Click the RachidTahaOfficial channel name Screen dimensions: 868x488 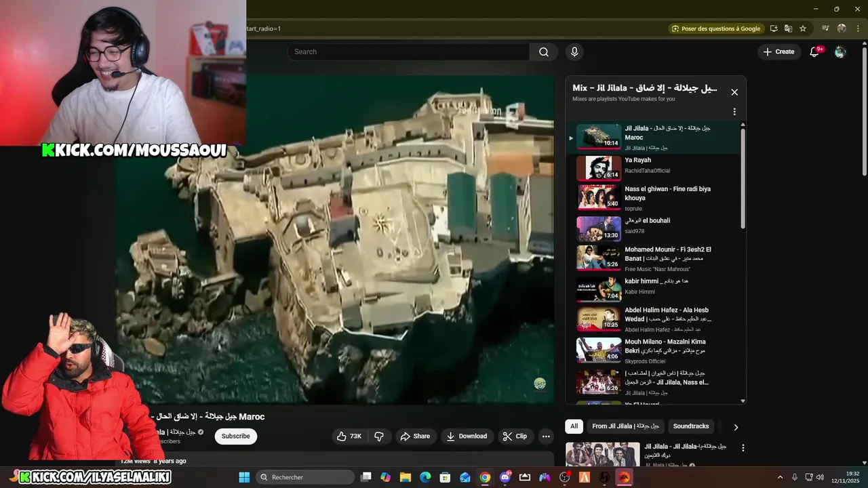click(647, 171)
